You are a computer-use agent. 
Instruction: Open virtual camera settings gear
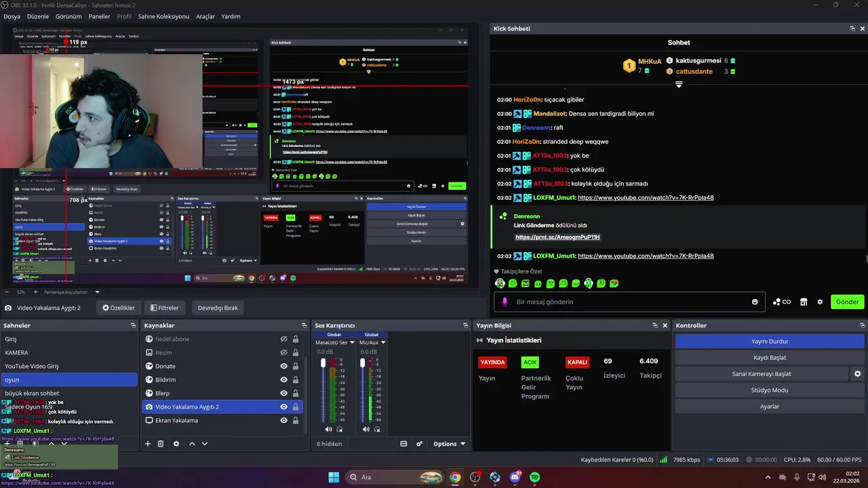[857, 373]
